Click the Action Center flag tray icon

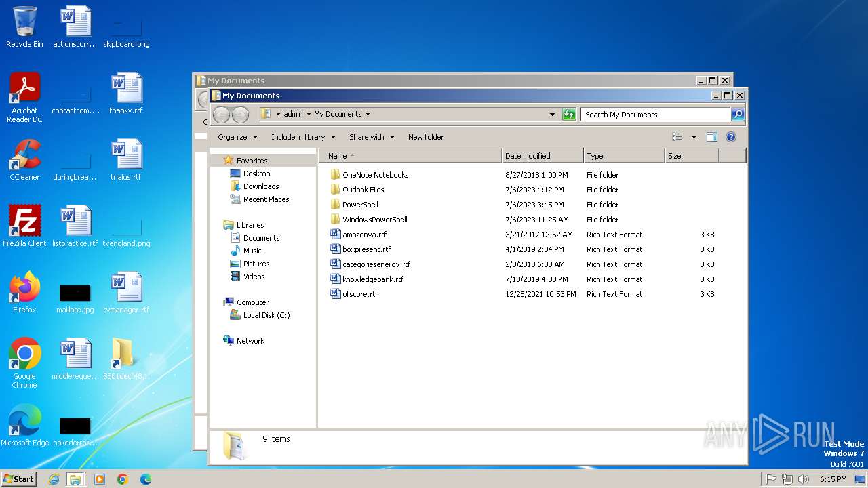tap(770, 479)
